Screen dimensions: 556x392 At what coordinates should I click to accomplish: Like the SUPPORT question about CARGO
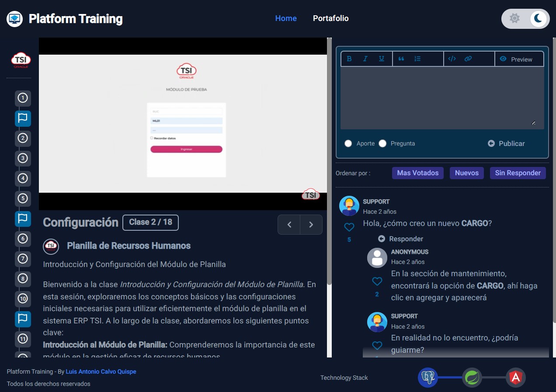(349, 227)
